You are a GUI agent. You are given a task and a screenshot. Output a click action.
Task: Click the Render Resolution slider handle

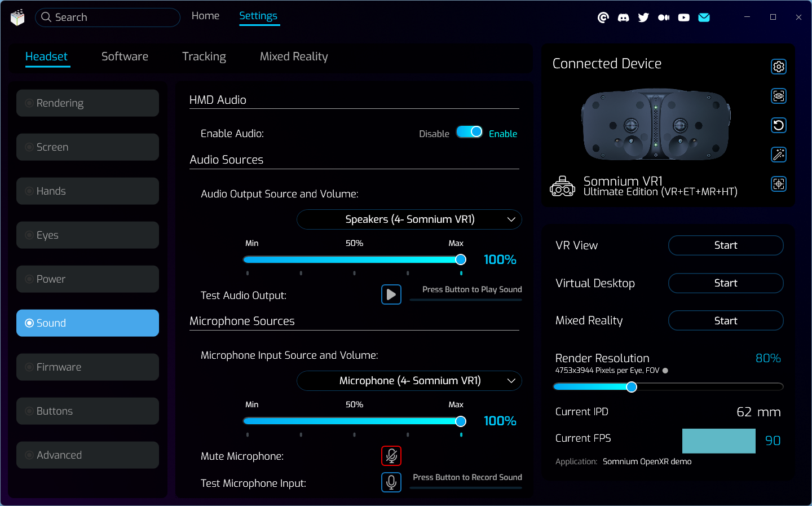pos(632,386)
